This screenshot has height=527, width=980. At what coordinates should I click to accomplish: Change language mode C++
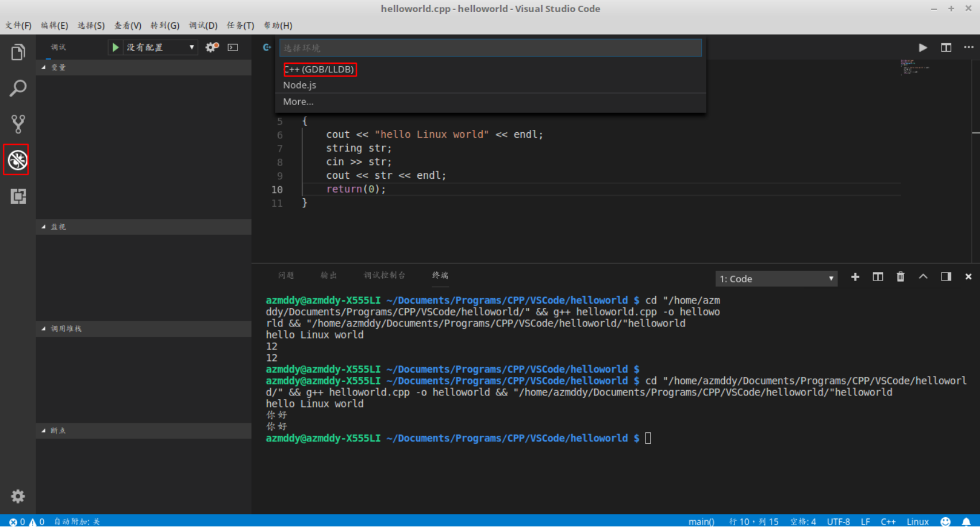[888, 521]
